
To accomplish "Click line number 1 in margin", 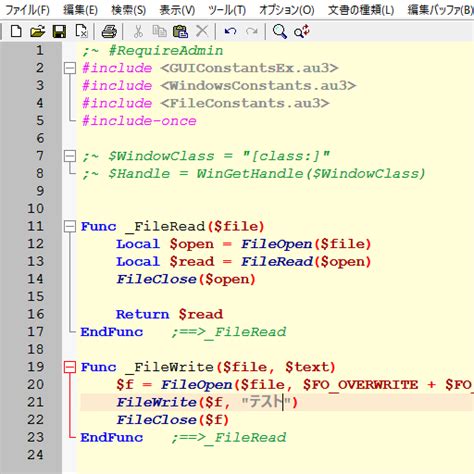I will point(40,50).
